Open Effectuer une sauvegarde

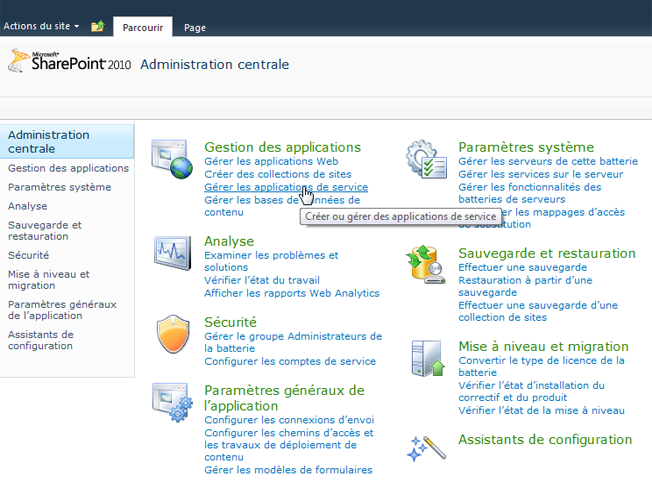(523, 267)
